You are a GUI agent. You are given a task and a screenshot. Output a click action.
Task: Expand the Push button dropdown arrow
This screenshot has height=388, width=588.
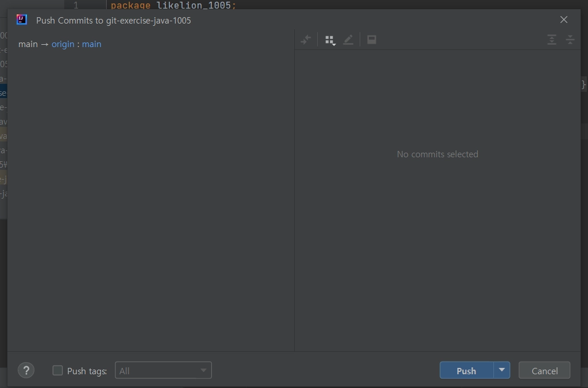point(502,370)
